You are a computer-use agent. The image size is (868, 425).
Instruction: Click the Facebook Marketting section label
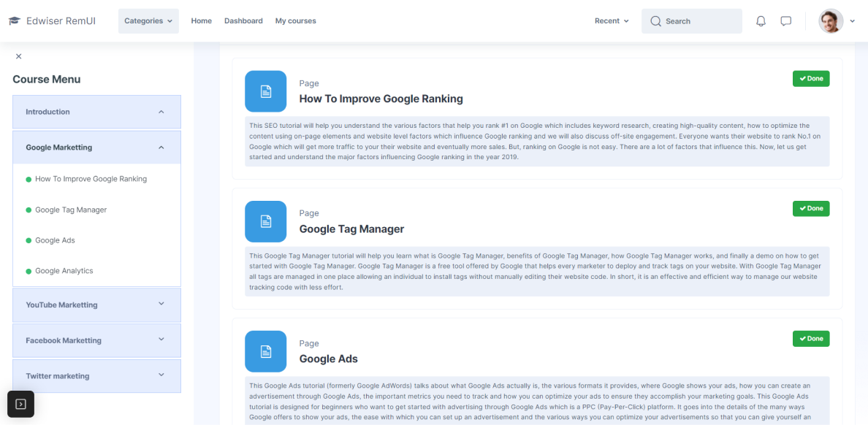tap(64, 340)
